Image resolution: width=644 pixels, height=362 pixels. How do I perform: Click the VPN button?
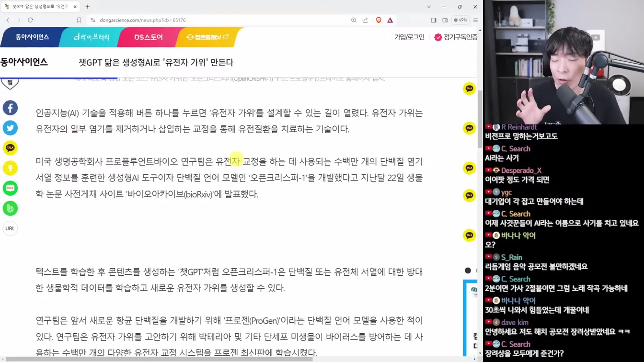pos(460,20)
